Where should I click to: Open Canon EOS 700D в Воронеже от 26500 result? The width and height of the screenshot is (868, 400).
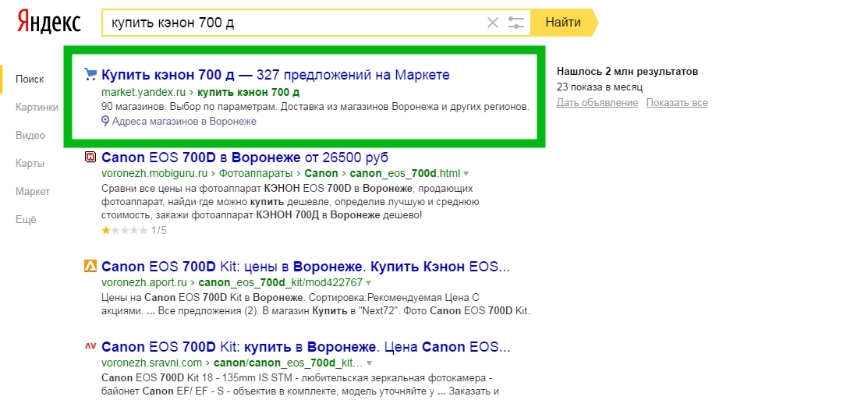click(245, 158)
